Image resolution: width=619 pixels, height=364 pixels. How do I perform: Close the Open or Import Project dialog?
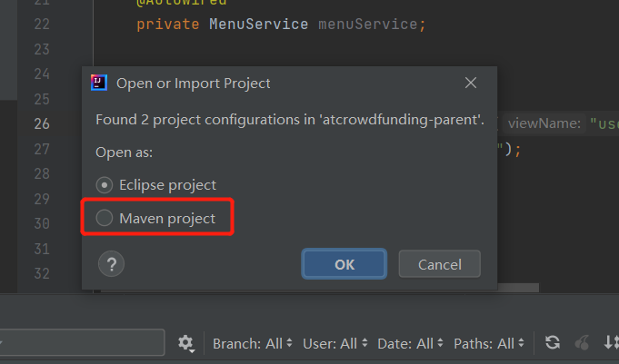point(471,84)
